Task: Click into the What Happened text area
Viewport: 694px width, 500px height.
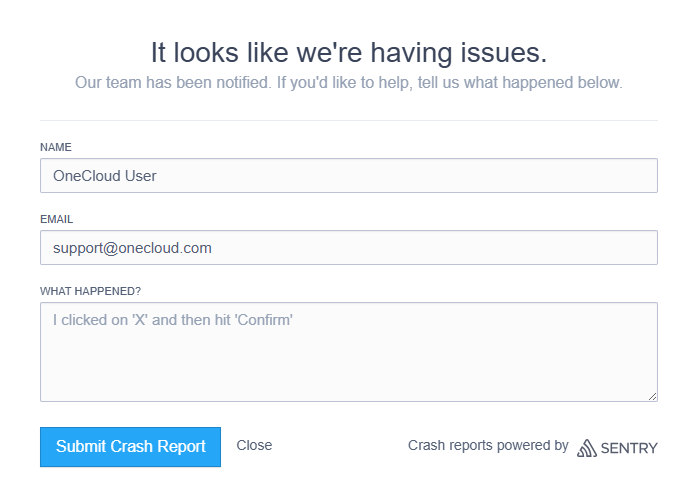Action: [348, 352]
